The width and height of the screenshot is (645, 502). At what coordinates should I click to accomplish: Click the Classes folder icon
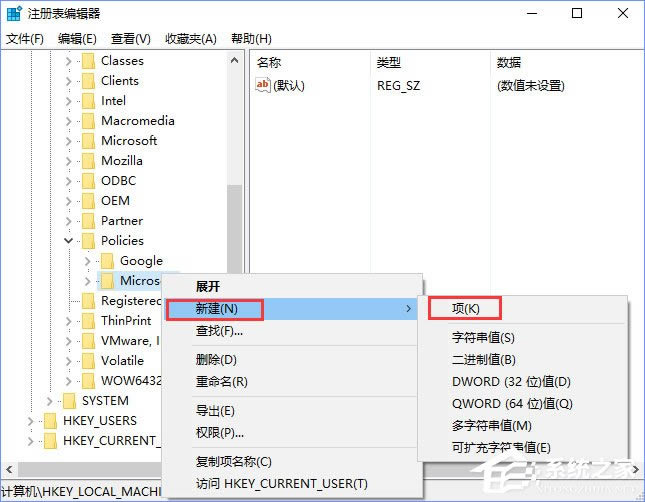coord(88,61)
